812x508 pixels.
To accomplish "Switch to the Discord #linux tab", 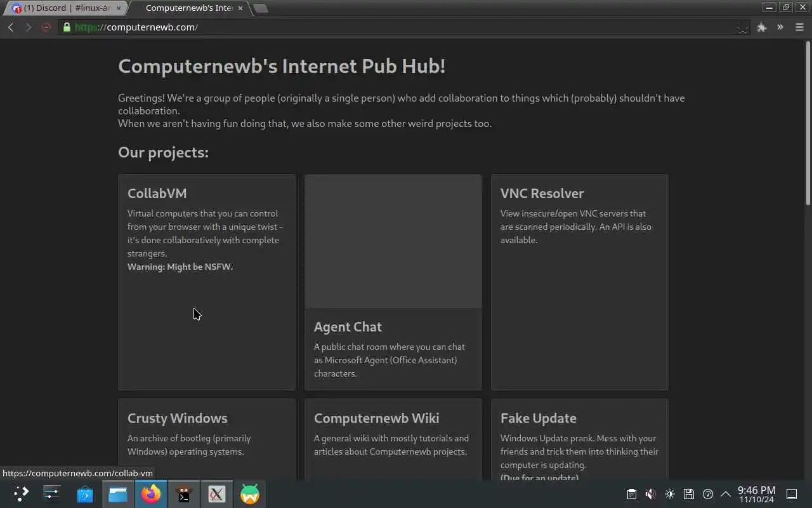I will coord(66,8).
